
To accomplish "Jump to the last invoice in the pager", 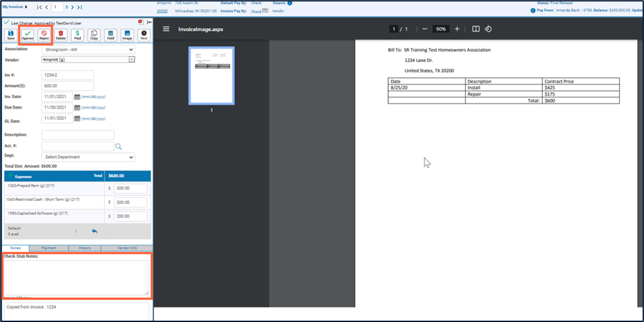I will (80, 7).
